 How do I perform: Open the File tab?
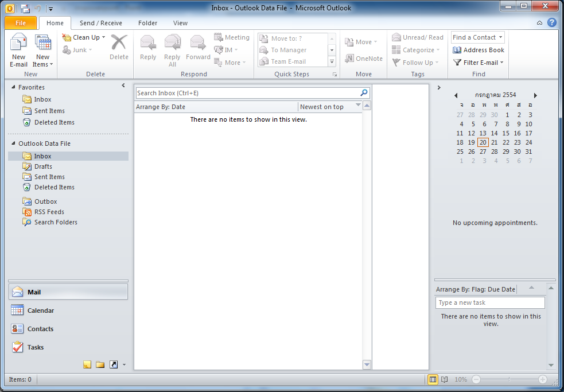coord(21,23)
